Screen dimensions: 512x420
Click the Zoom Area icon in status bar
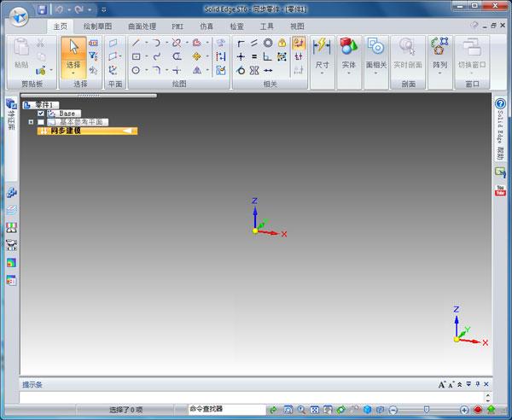288,410
